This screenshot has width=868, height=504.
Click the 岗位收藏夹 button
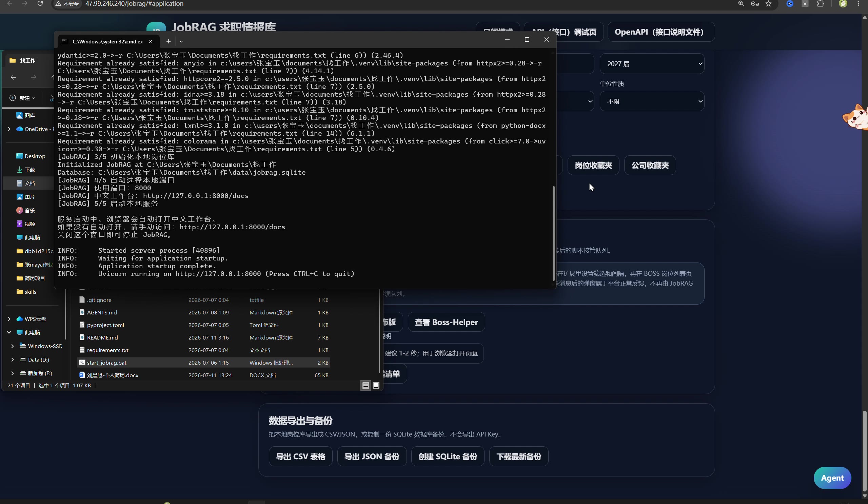point(593,165)
